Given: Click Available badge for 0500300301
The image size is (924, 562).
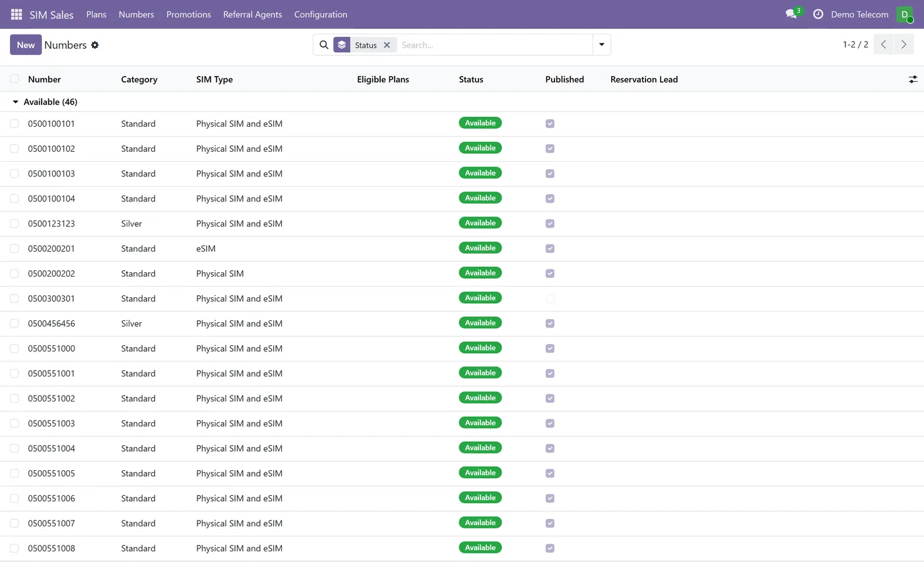Looking at the screenshot, I should tap(480, 298).
